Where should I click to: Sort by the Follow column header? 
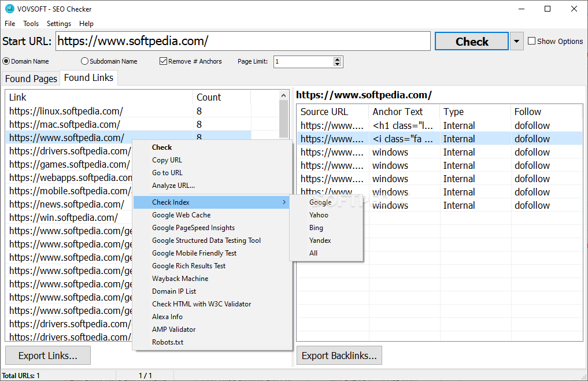click(546, 112)
